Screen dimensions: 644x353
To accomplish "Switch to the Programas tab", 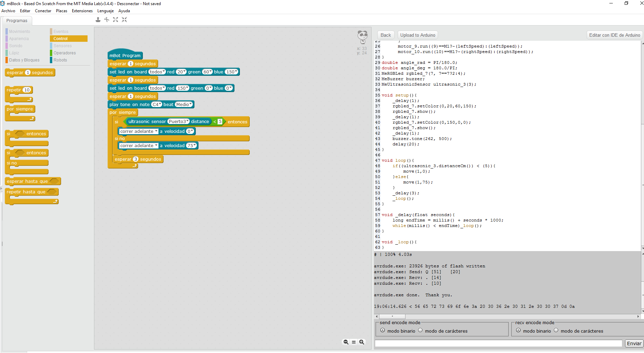I will pyautogui.click(x=17, y=21).
